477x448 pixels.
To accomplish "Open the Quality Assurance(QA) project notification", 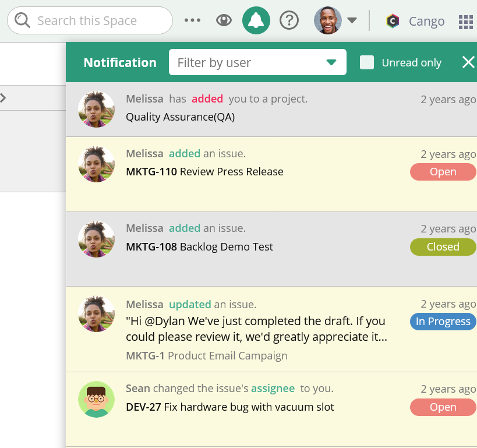I will click(x=180, y=117).
